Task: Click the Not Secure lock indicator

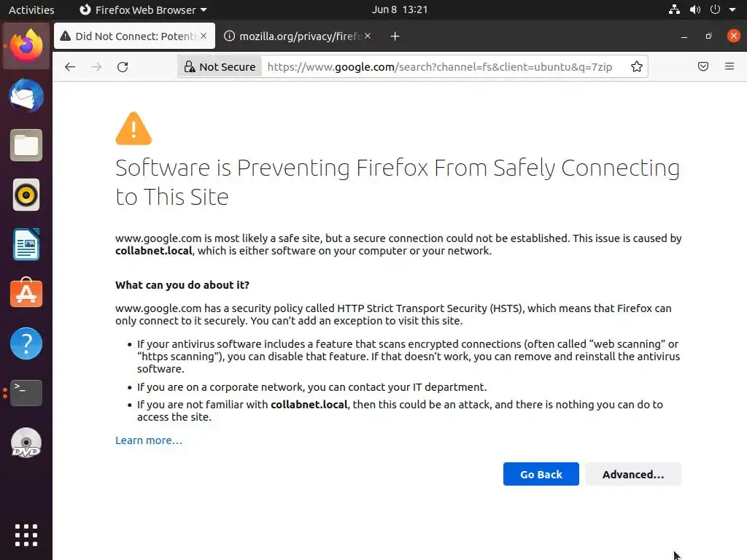Action: (219, 67)
